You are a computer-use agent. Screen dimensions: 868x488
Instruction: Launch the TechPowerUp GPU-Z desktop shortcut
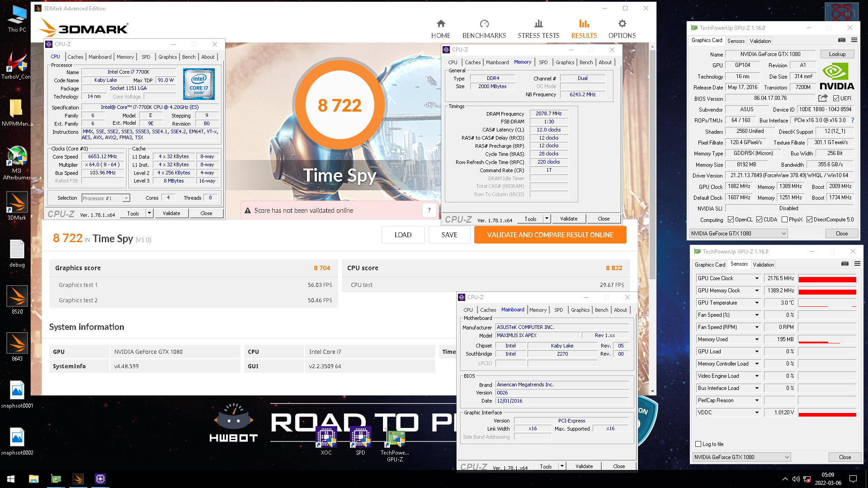pyautogui.click(x=395, y=446)
